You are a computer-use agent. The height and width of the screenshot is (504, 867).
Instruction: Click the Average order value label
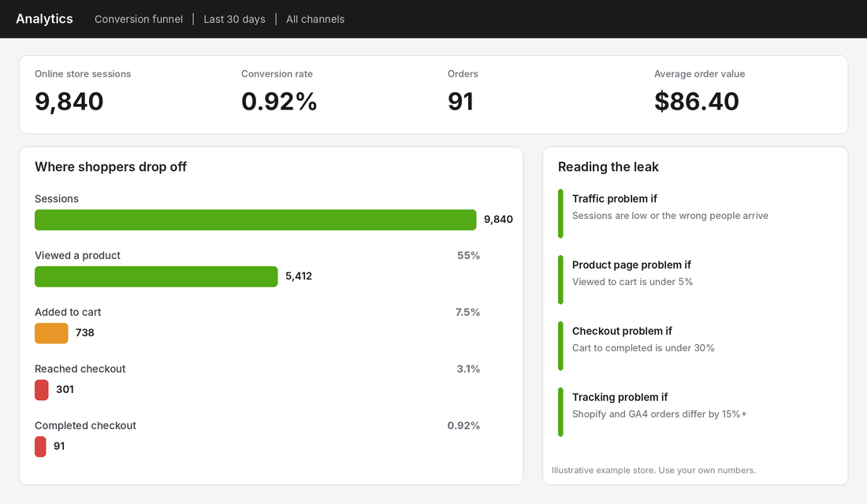coord(699,74)
